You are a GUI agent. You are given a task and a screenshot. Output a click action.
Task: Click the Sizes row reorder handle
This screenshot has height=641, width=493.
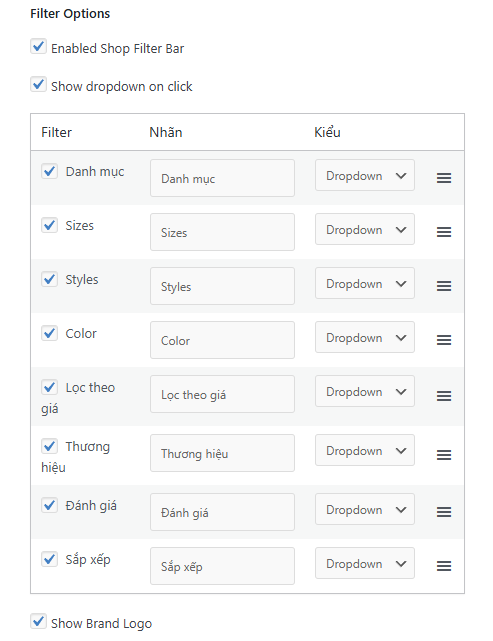(444, 232)
